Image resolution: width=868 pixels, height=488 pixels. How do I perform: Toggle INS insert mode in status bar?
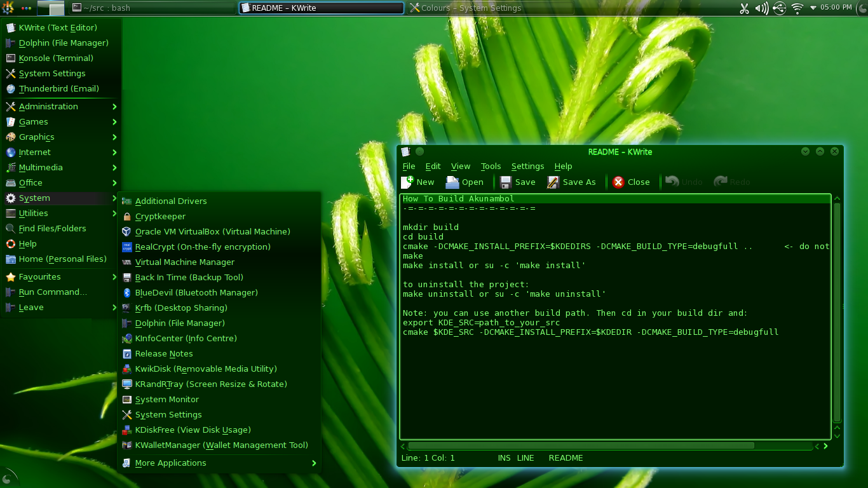tap(504, 457)
